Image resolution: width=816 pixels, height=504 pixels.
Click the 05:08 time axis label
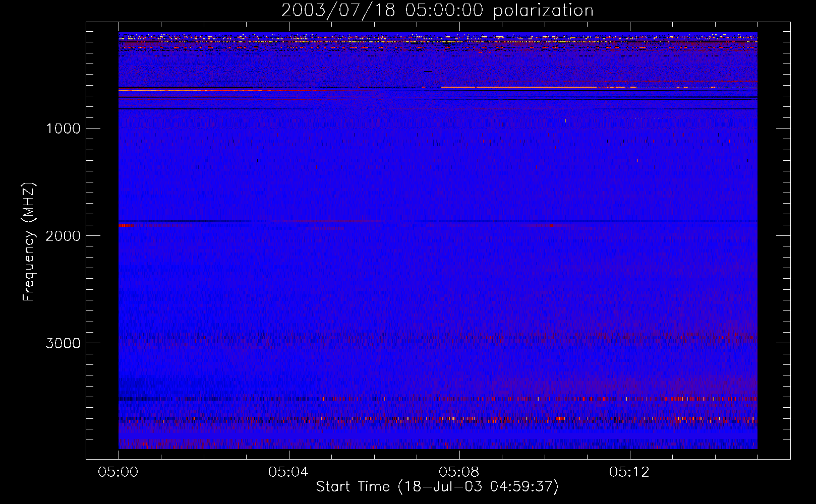coord(459,472)
